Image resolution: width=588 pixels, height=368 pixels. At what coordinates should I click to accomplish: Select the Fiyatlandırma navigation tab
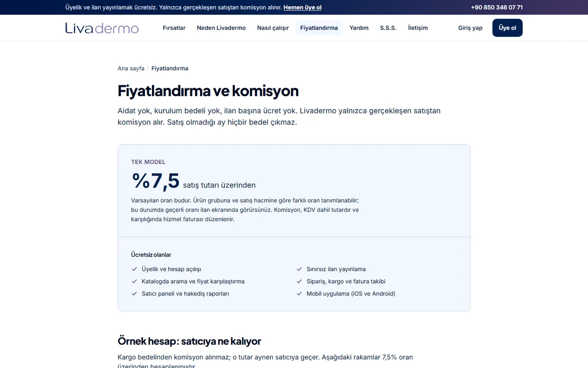tap(319, 28)
